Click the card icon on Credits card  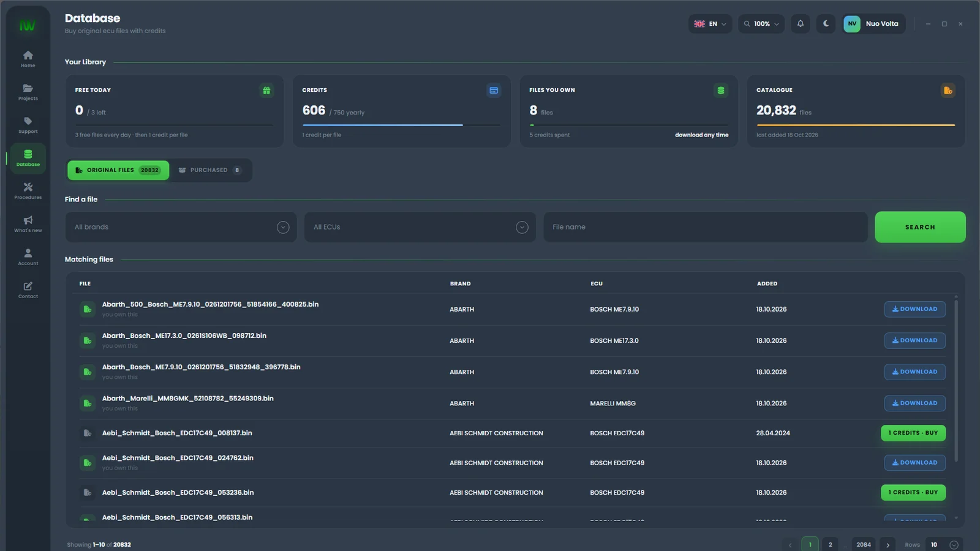click(x=493, y=91)
